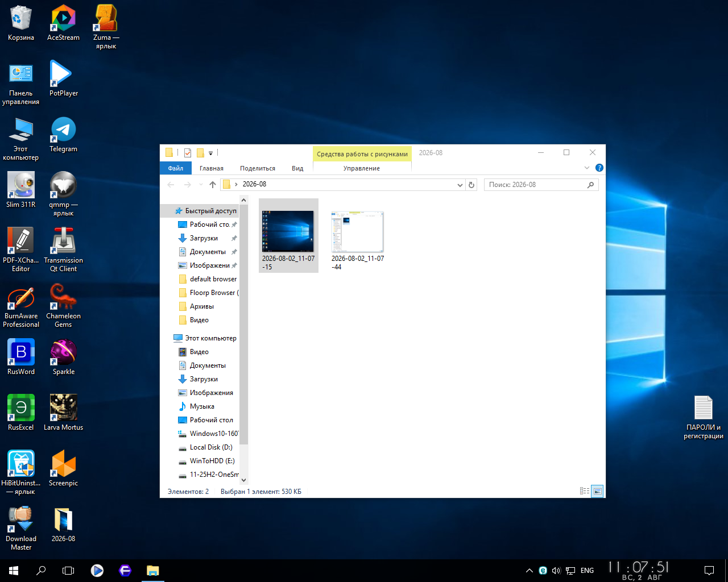Open Task View on the taskbar
The image size is (728, 582).
point(68,571)
